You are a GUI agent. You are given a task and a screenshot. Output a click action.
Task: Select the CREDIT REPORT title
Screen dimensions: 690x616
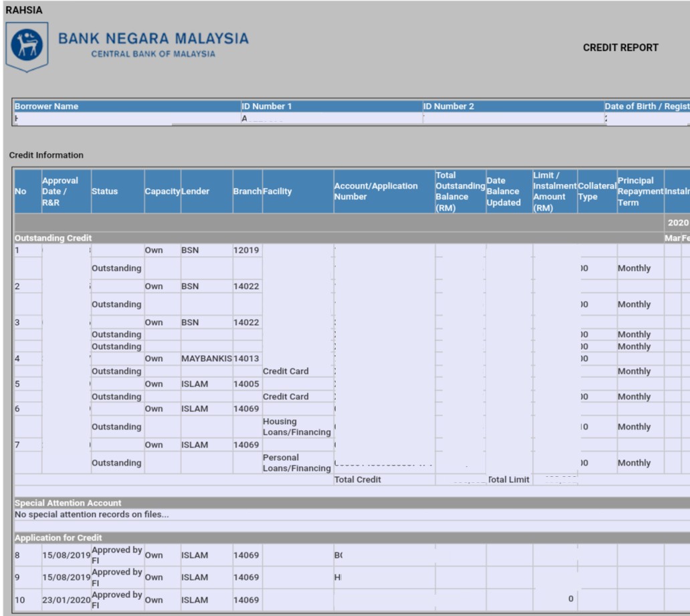point(619,48)
